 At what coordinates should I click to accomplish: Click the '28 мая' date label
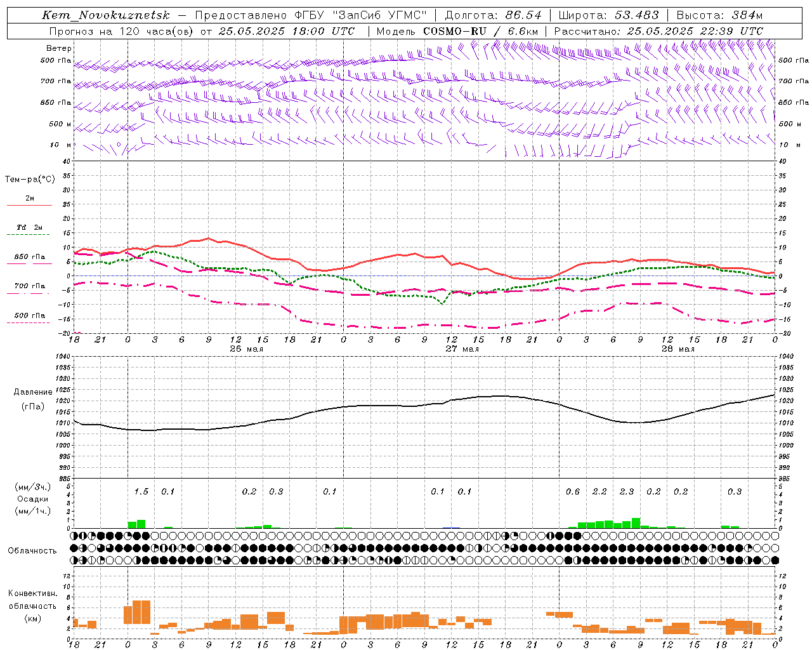678,349
